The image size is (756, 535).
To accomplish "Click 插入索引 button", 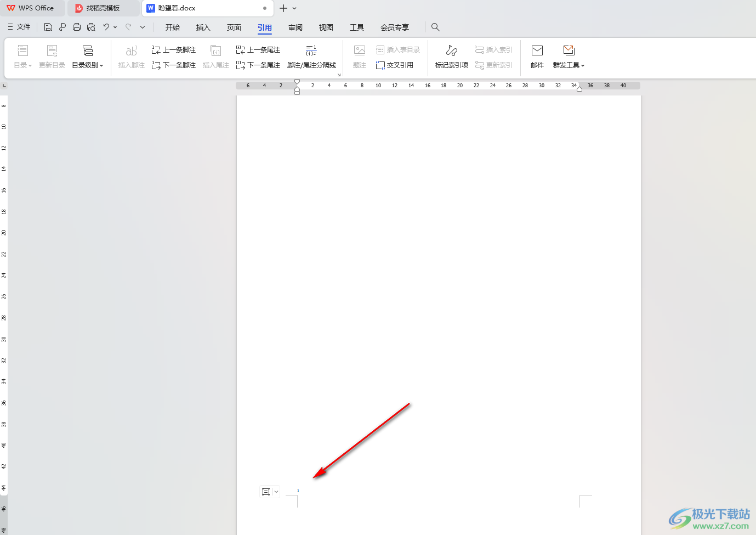I will coord(493,50).
